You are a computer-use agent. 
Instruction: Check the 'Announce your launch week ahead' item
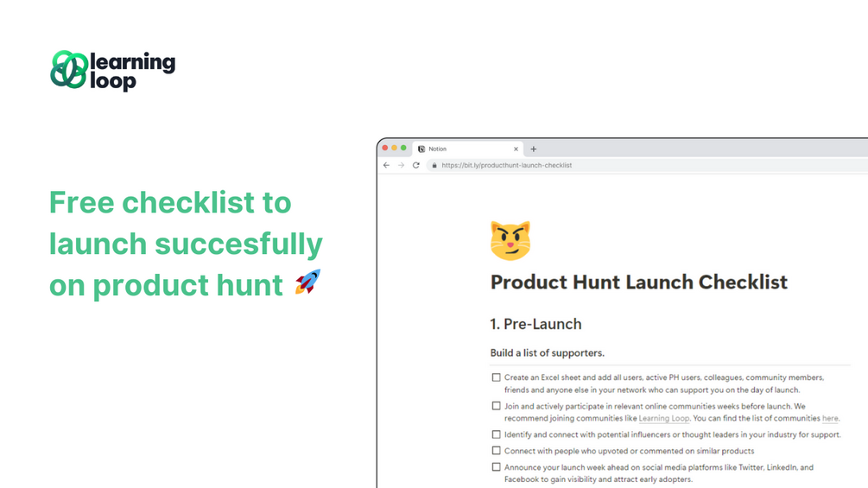[x=496, y=467]
